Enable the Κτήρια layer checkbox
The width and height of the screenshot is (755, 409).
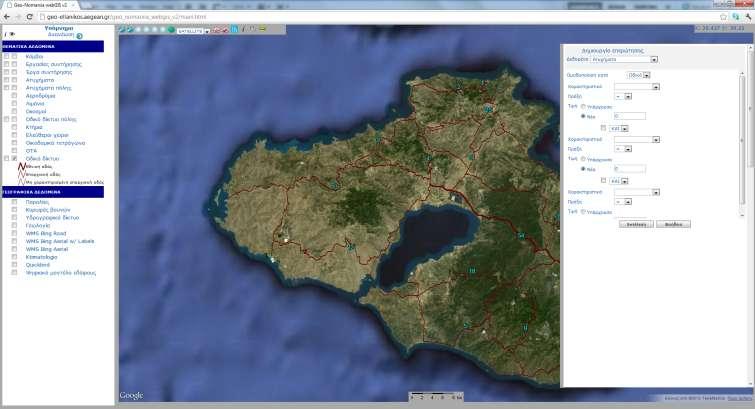click(x=14, y=127)
